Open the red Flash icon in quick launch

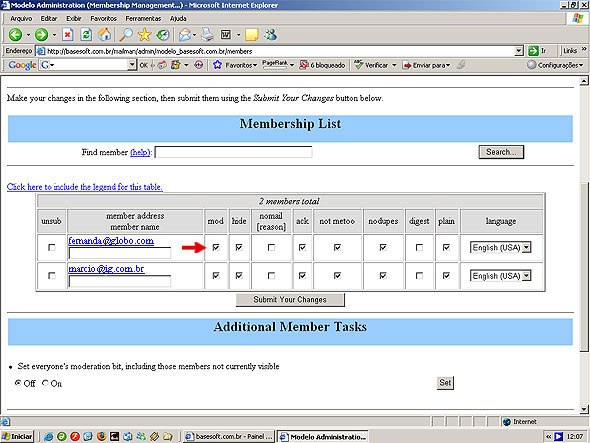75,436
